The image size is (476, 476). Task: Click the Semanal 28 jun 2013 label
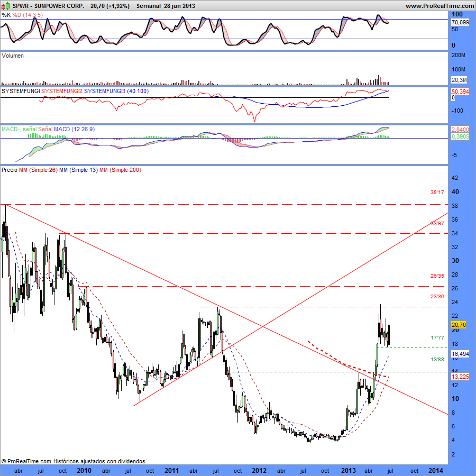pos(166,6)
